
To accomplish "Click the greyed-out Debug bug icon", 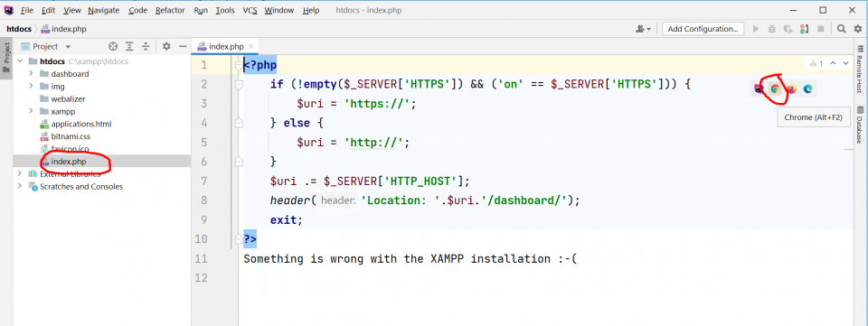I will click(x=772, y=29).
